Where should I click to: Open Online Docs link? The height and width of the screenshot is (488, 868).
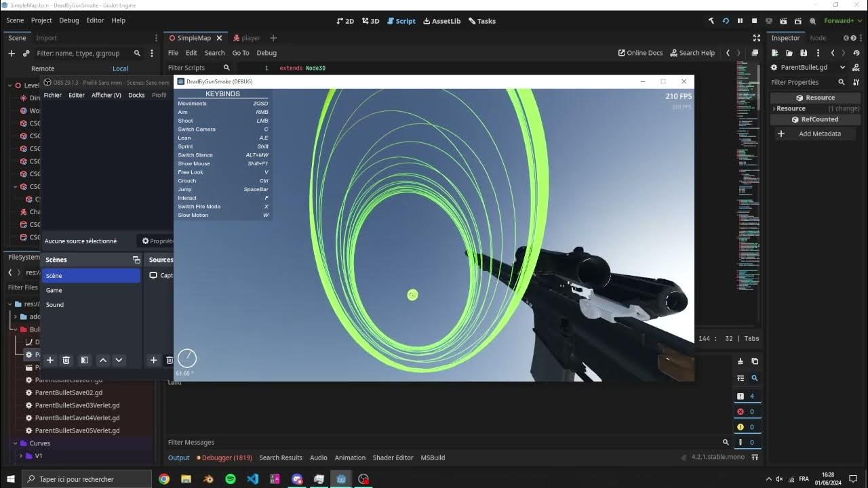click(x=640, y=53)
